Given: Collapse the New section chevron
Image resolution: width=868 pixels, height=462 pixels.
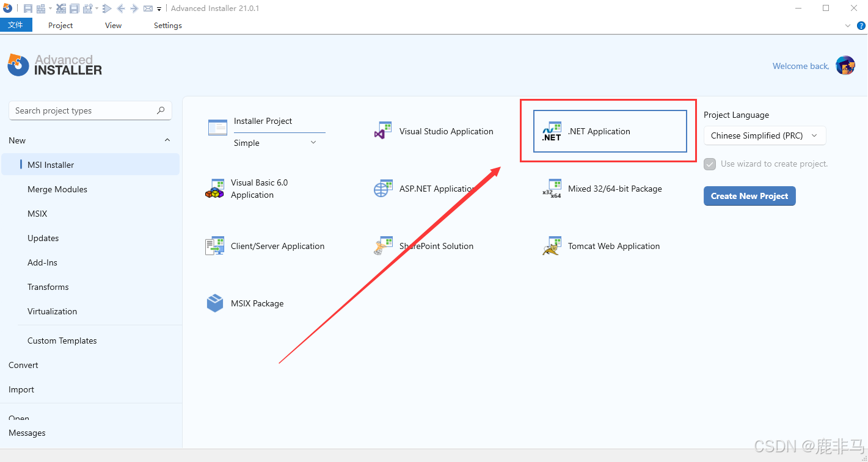Looking at the screenshot, I should point(167,140).
